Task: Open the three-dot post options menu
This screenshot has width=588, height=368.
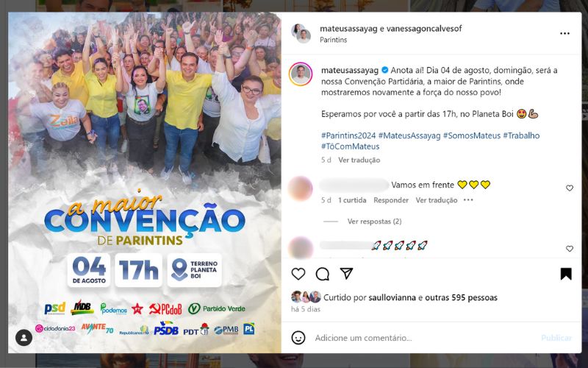Action: 564,33
